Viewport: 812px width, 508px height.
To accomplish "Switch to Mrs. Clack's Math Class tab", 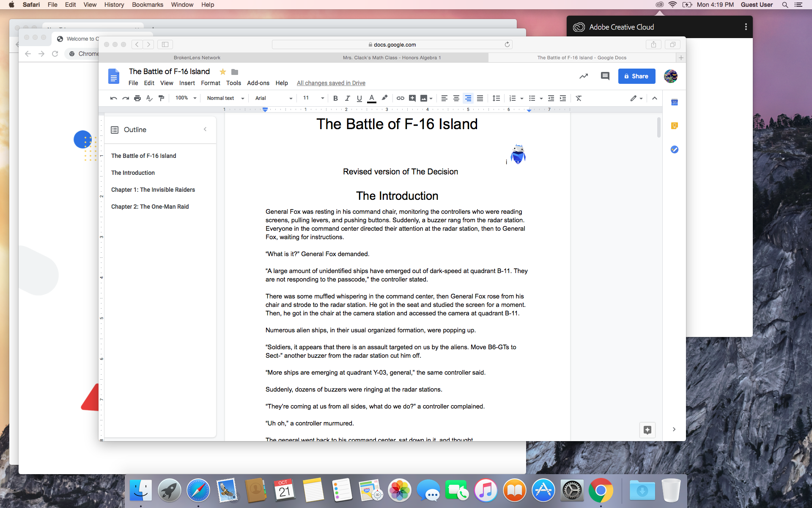I will point(392,58).
